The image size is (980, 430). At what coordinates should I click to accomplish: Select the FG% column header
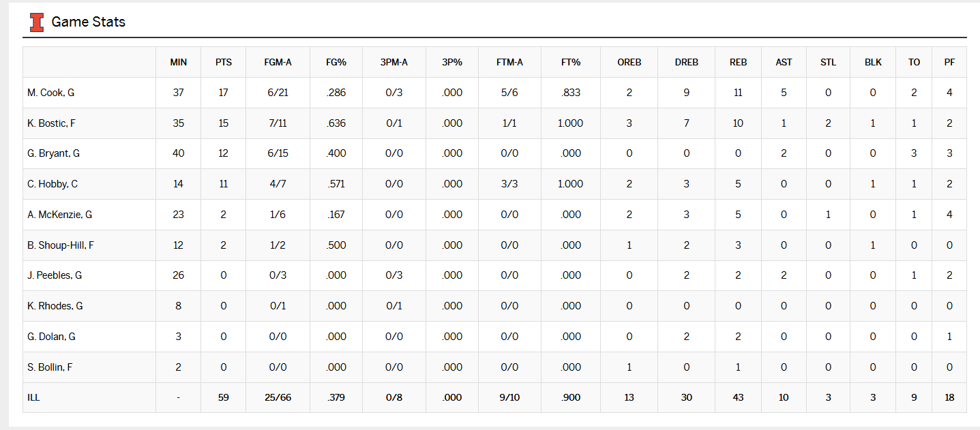coord(336,62)
